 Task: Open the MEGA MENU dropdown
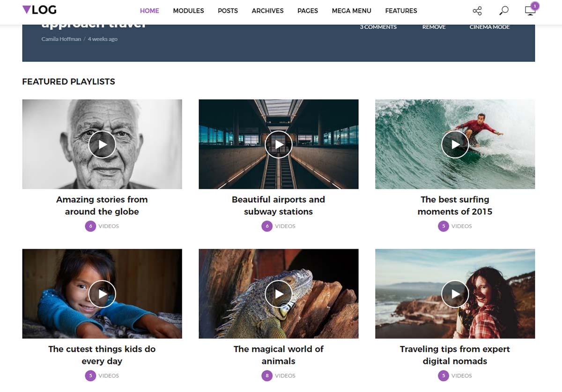351,10
